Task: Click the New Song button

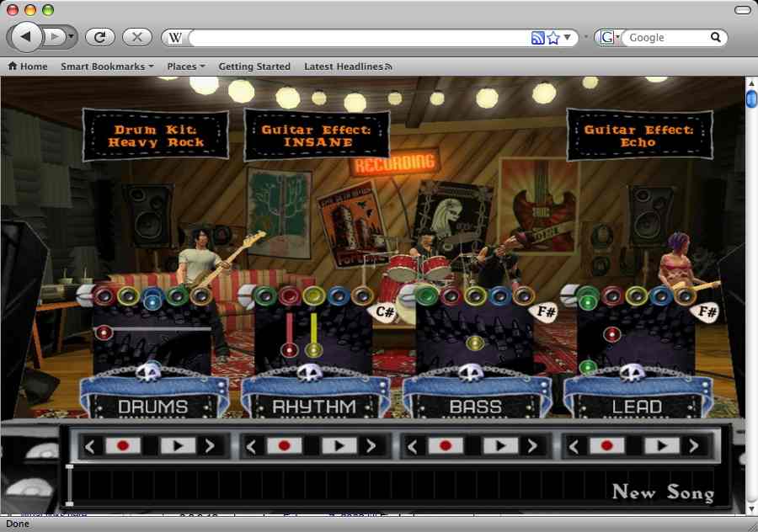Action: tap(664, 492)
